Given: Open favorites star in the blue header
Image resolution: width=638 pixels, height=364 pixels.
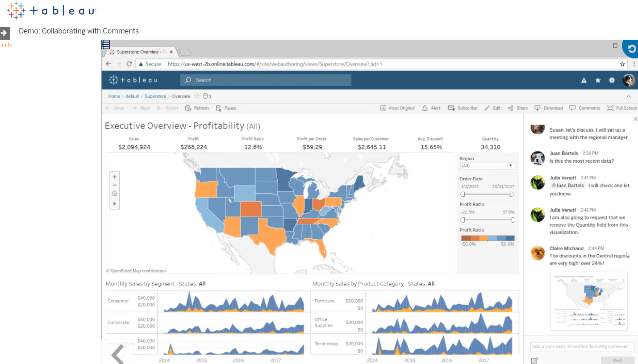Looking at the screenshot, I should pos(598,80).
